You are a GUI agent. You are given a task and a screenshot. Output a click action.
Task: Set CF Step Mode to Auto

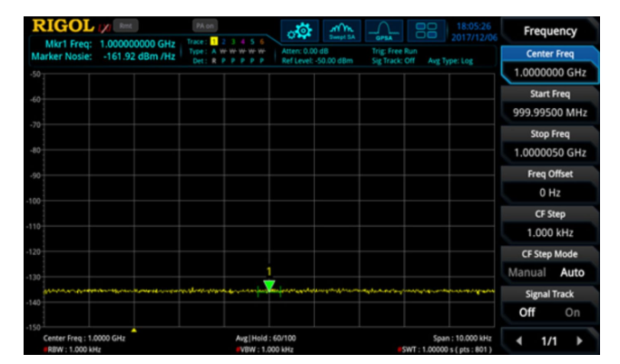tap(572, 272)
